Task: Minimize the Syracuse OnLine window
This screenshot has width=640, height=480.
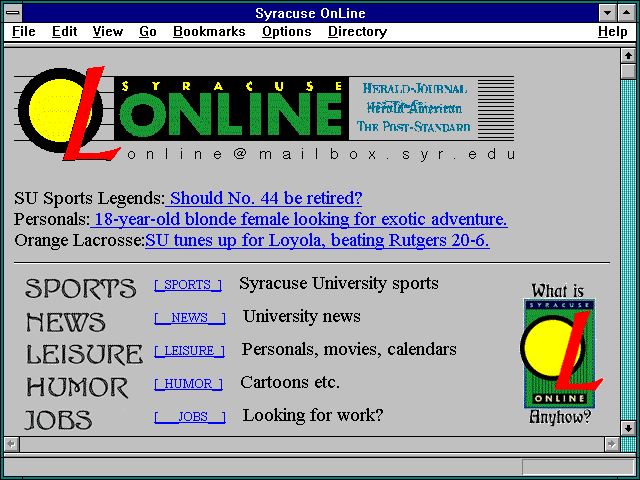Action: pyautogui.click(x=607, y=13)
